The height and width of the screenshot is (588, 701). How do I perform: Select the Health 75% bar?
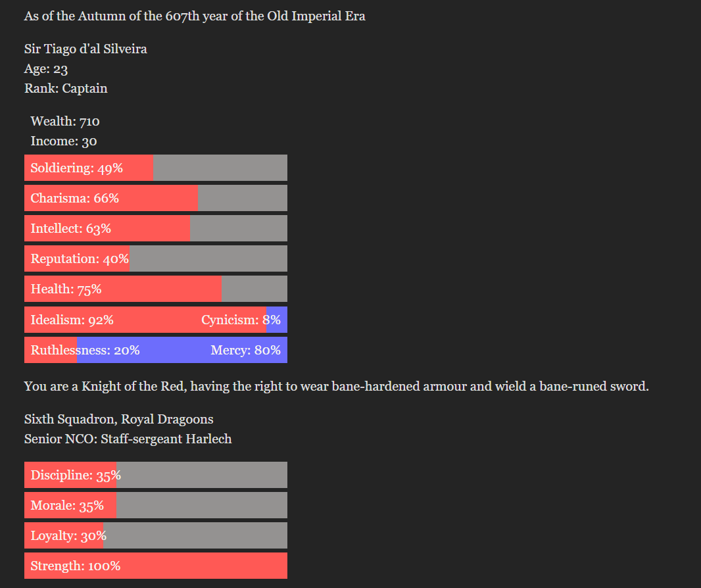155,289
